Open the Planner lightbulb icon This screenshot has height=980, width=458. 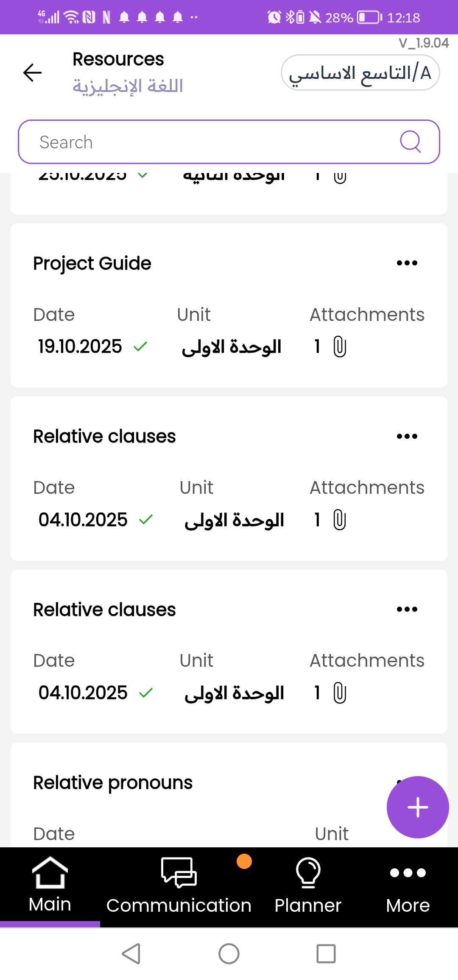308,872
